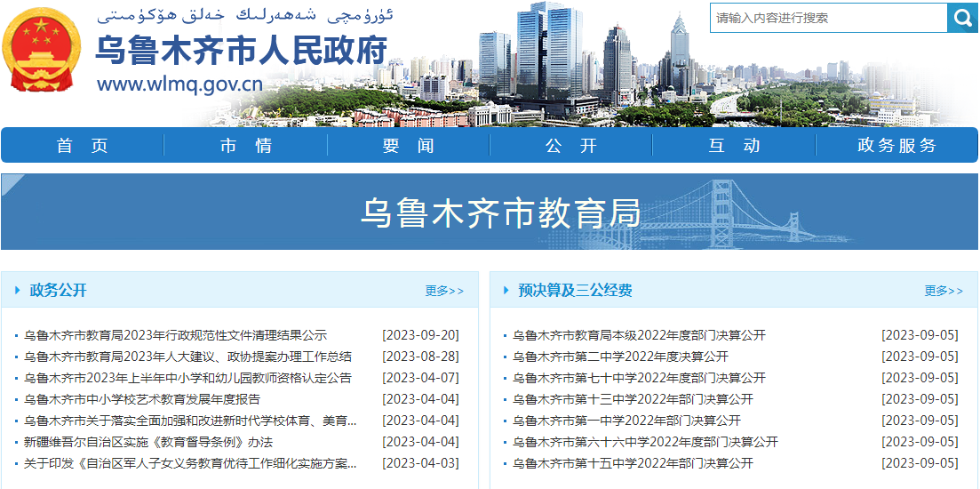
Task: Click the 乌鲁木齐市教育局 banner
Action: tap(490, 212)
